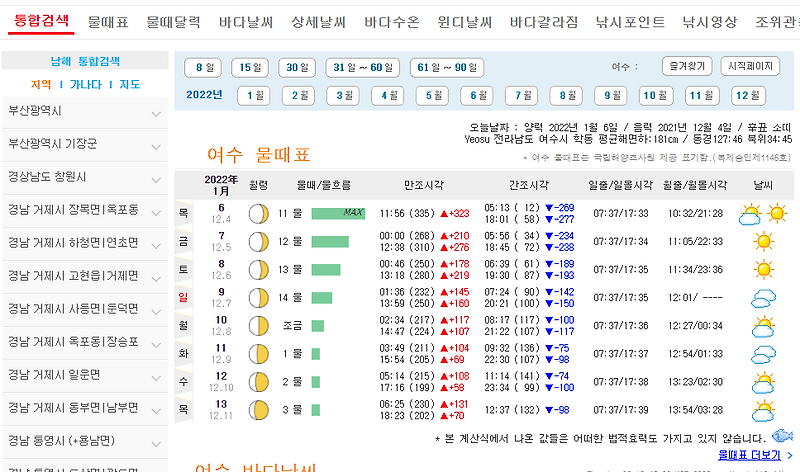800x472 pixels.
Task: Click the sunny weather icon for January 8
Action: coord(763,269)
